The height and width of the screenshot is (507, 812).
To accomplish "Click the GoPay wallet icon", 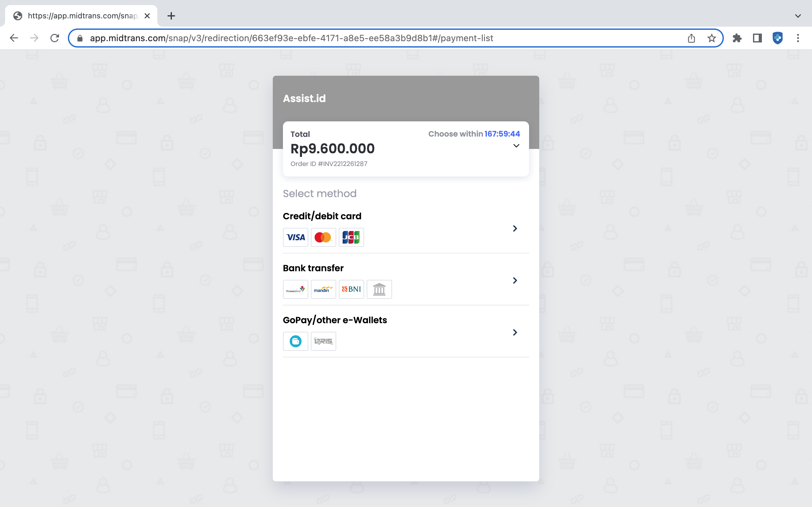I will (295, 341).
